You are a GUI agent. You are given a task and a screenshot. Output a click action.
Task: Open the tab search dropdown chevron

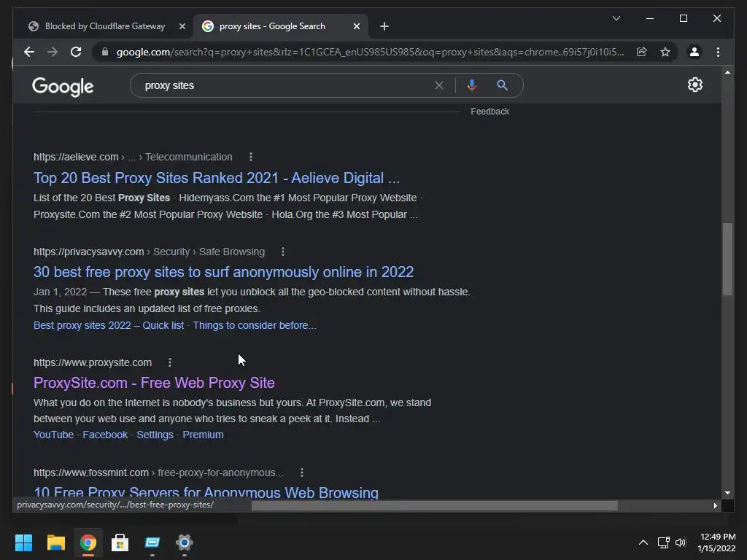(616, 18)
